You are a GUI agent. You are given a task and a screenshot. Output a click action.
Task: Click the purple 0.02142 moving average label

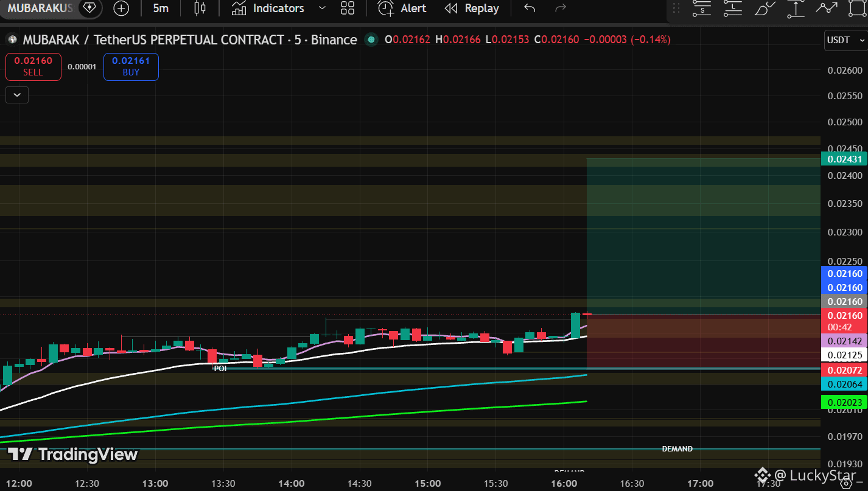click(844, 341)
